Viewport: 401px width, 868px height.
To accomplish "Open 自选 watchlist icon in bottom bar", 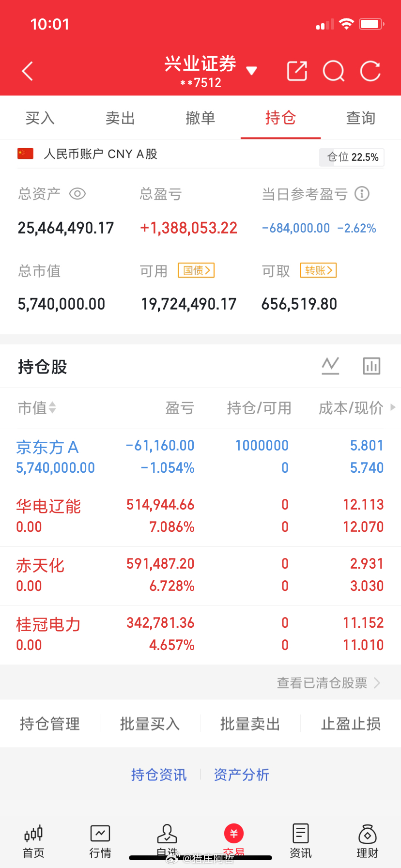I will (x=167, y=841).
